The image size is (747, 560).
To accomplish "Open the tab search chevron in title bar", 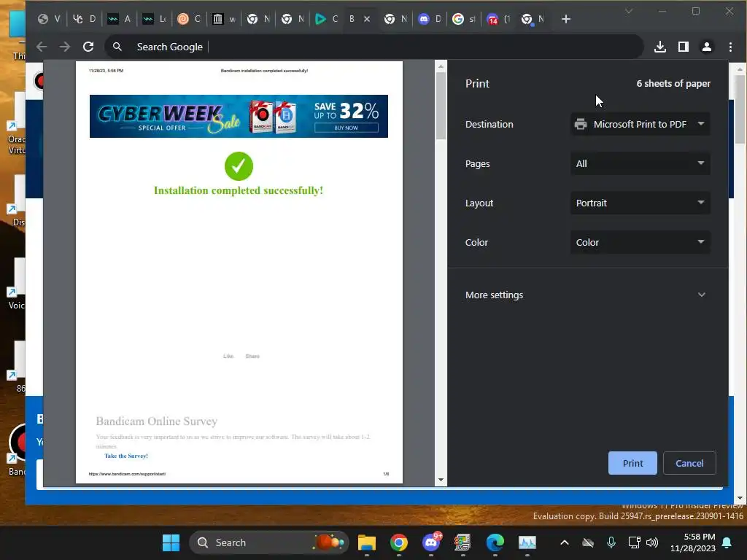I will tap(629, 11).
